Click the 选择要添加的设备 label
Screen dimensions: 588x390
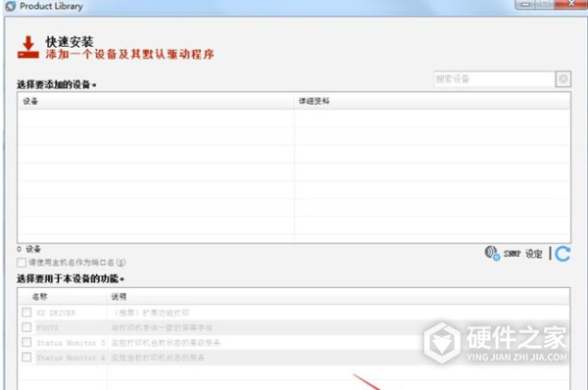coord(56,84)
